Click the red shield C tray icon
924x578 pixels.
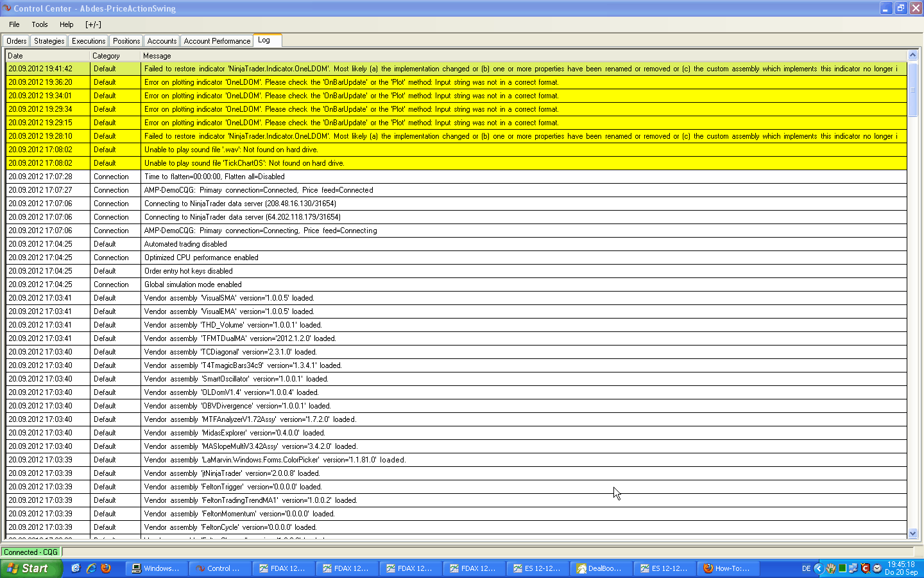tap(866, 568)
